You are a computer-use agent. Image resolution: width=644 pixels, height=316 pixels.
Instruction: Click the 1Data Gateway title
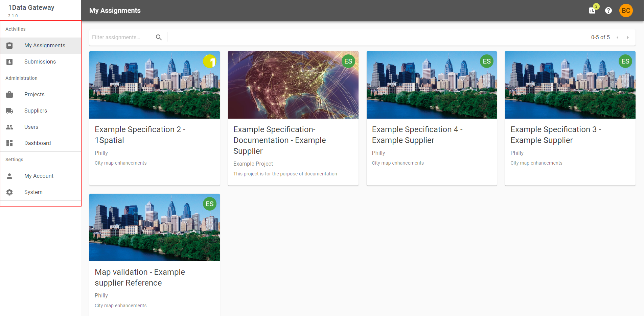click(31, 7)
